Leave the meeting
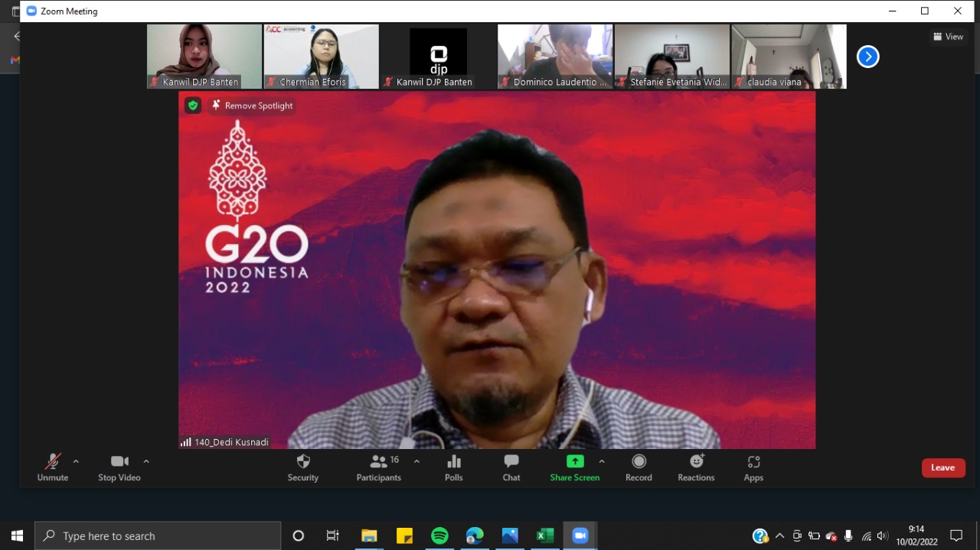Screen dimensions: 980x550 click(x=942, y=468)
